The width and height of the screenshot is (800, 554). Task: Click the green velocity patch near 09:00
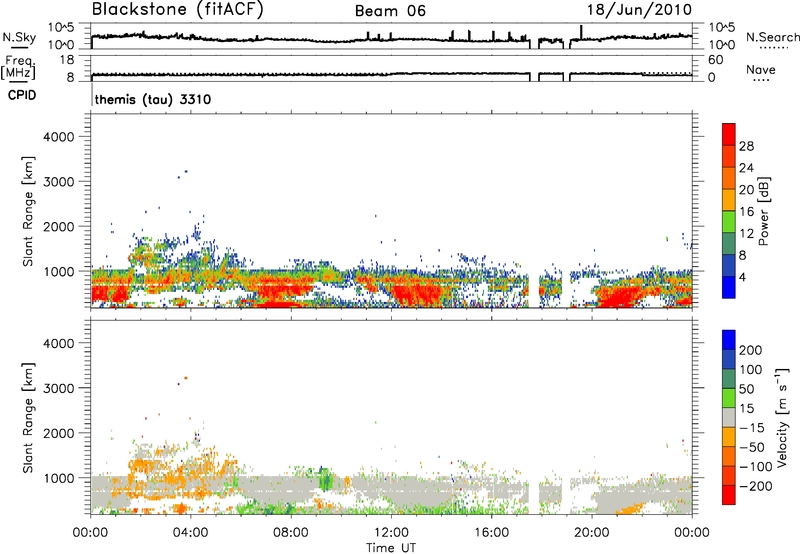(x=325, y=480)
